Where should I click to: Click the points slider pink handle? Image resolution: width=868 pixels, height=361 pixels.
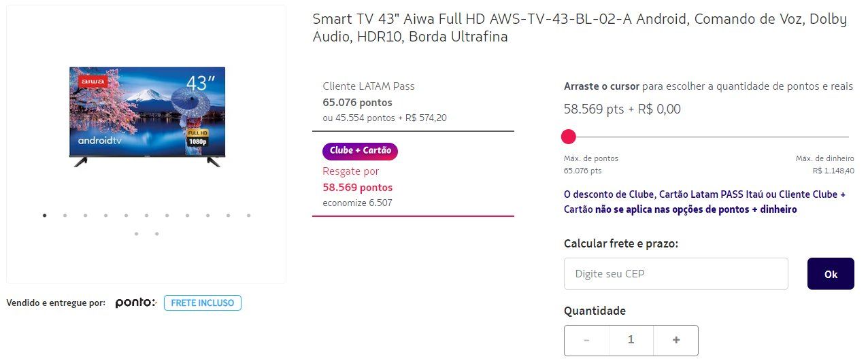point(569,137)
